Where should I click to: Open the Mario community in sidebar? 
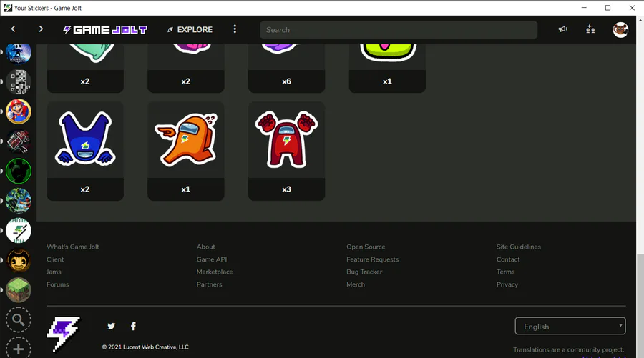pyautogui.click(x=19, y=111)
